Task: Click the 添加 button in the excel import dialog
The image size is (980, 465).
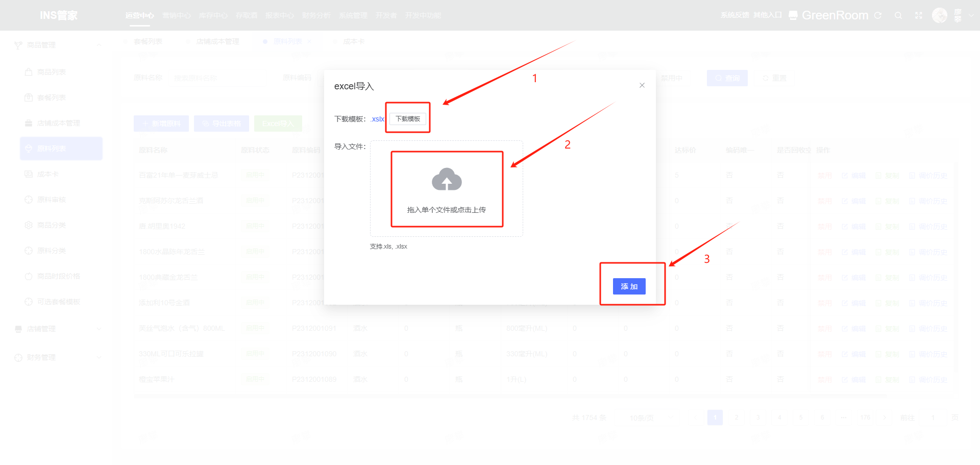Action: click(x=629, y=286)
